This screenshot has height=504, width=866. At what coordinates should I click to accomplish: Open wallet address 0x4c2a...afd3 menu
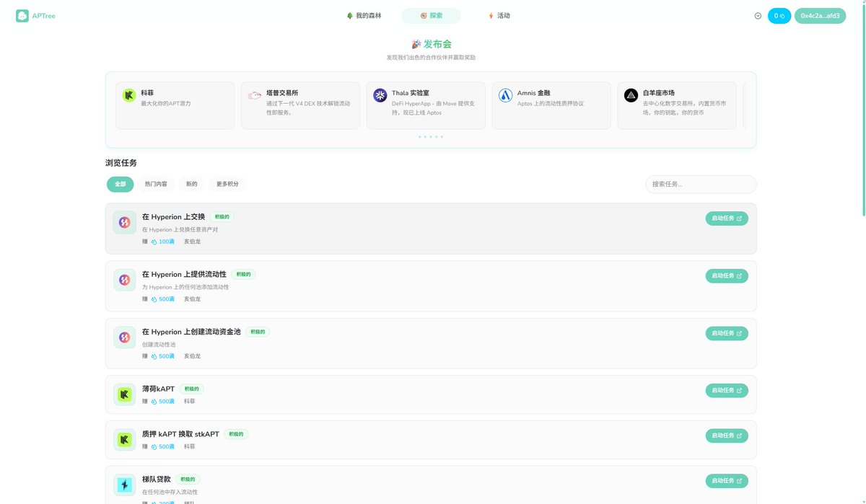click(x=820, y=16)
